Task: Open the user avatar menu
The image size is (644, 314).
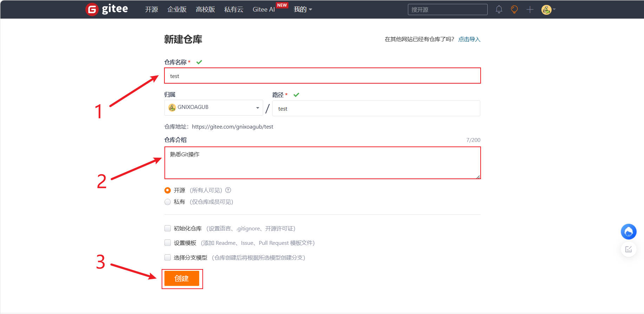Action: [x=547, y=9]
